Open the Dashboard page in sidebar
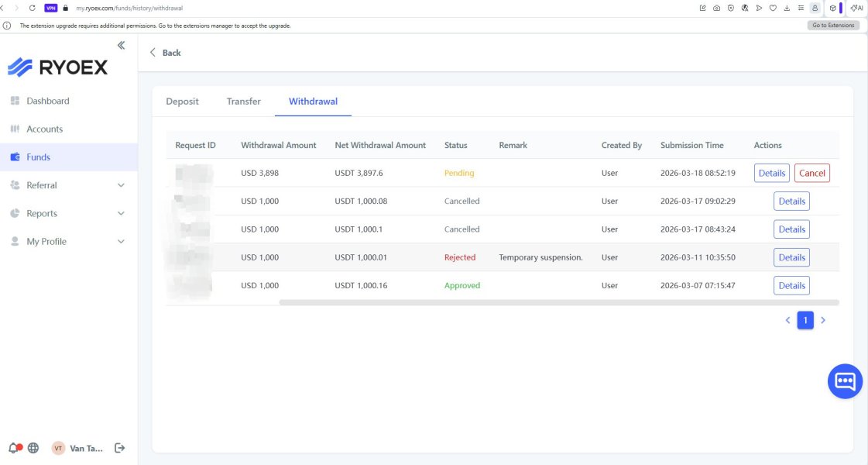 point(47,101)
